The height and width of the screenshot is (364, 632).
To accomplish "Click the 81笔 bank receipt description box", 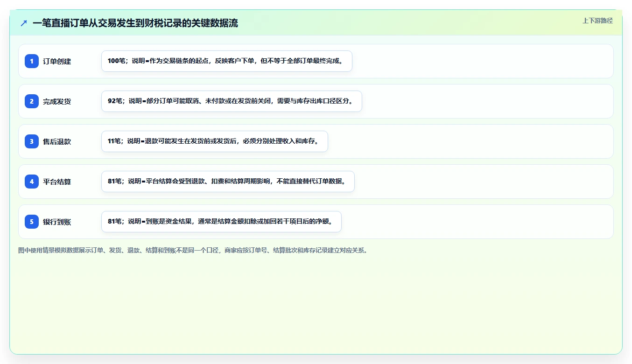I will pyautogui.click(x=221, y=222).
